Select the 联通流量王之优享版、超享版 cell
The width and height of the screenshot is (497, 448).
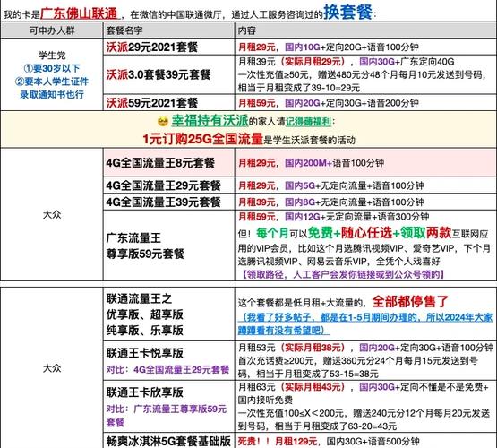(x=169, y=314)
